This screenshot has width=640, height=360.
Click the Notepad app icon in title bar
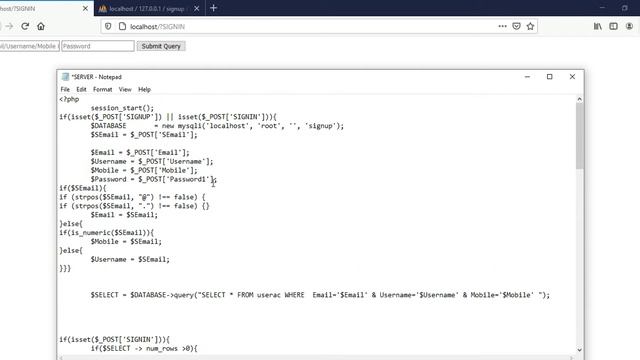[65, 77]
